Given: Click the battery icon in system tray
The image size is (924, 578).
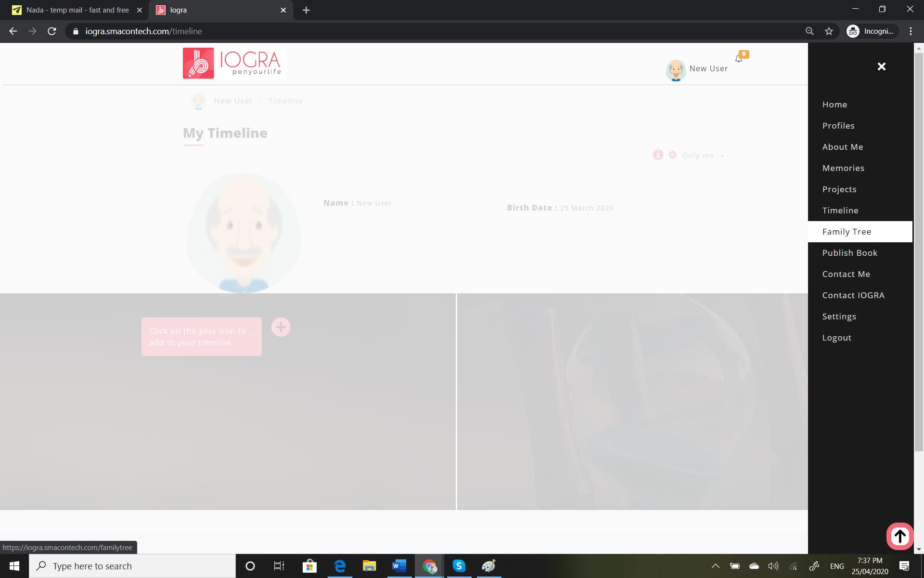Looking at the screenshot, I should point(734,566).
